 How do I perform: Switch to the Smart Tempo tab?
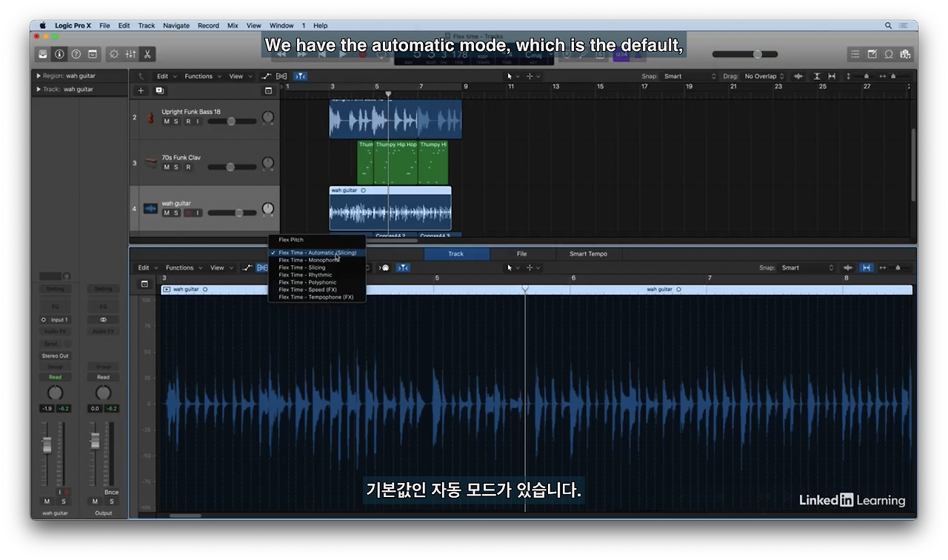coord(588,254)
